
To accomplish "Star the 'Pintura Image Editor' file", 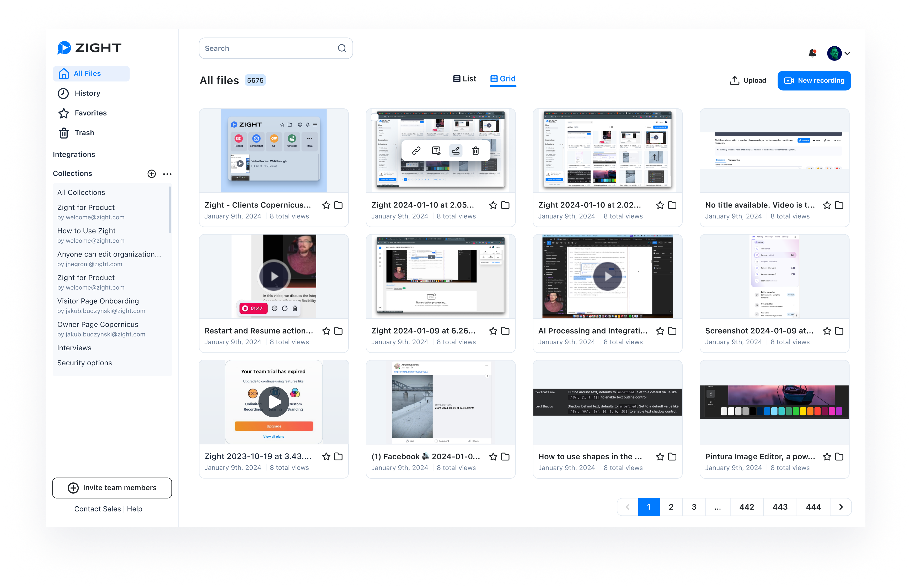I will [x=827, y=457].
